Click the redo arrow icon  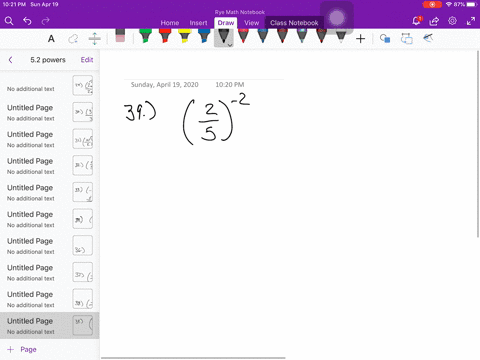pyautogui.click(x=45, y=21)
